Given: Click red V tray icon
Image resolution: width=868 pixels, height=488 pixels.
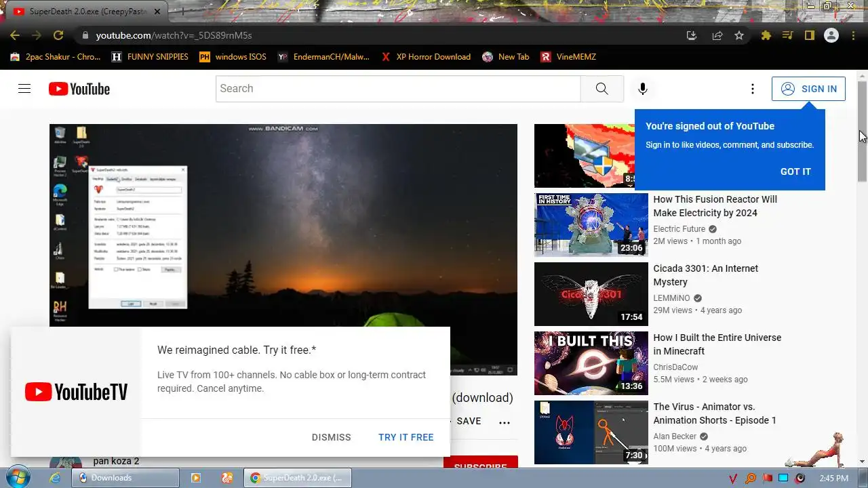Looking at the screenshot, I should coord(733,479).
